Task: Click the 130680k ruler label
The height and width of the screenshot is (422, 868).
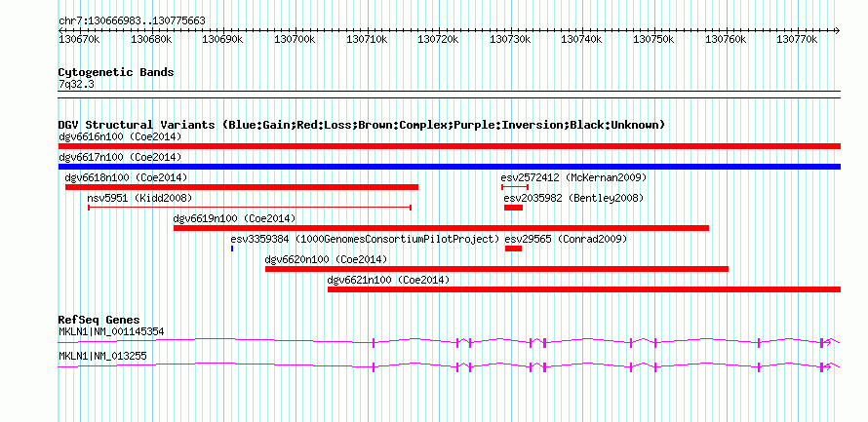Action: [x=151, y=39]
